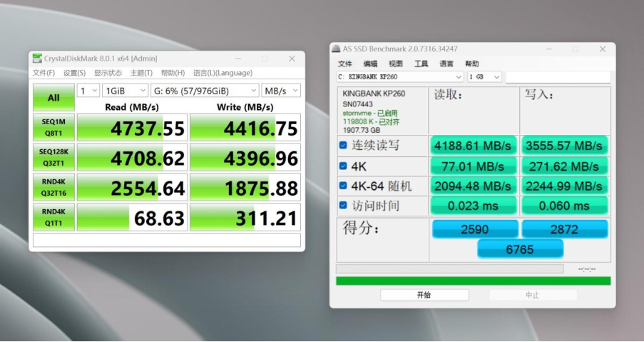Click SEQ1M write value 4416.75
Viewport: 644px width, 342px height.
coord(245,127)
